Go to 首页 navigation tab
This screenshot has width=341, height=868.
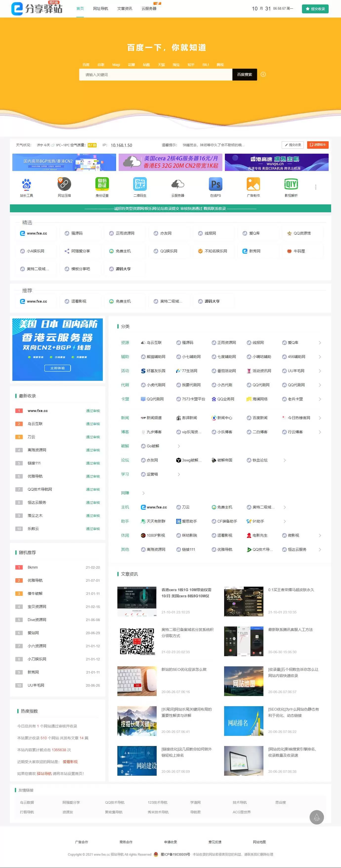(80, 8)
